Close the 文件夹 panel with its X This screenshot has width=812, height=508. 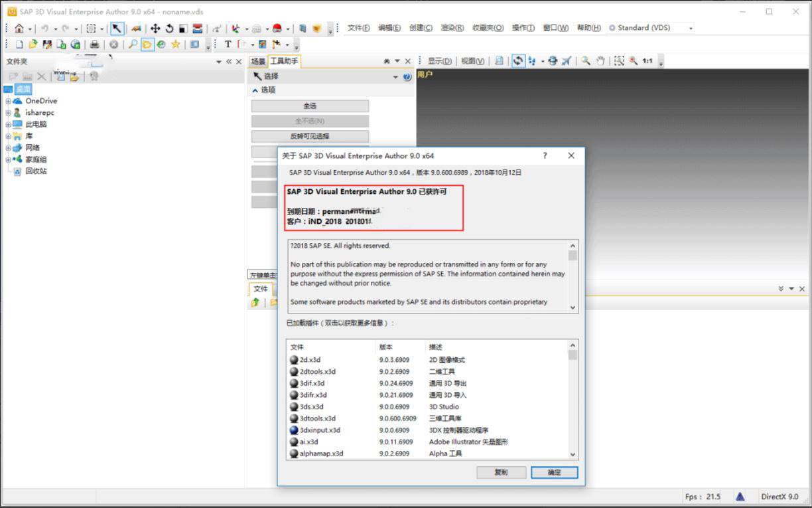coord(239,61)
